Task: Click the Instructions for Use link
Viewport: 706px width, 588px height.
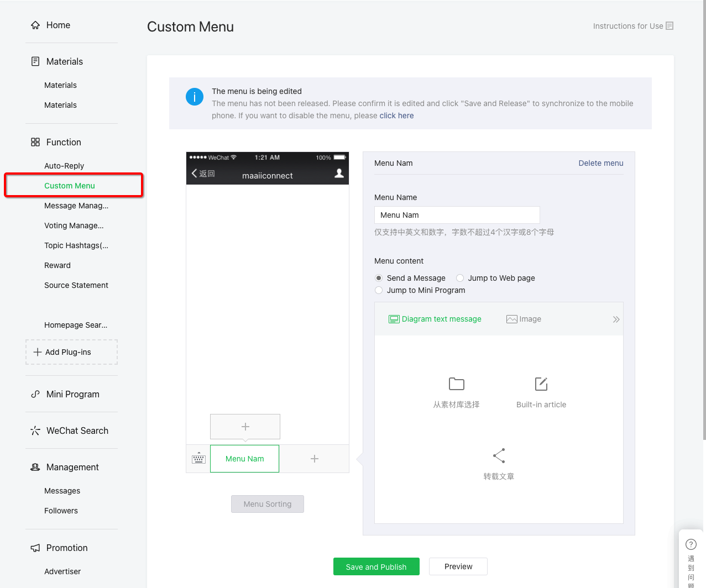Action: pos(628,26)
